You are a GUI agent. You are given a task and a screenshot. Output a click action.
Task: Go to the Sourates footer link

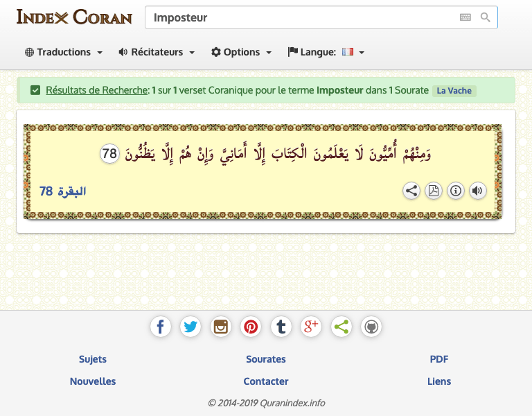[x=266, y=359]
